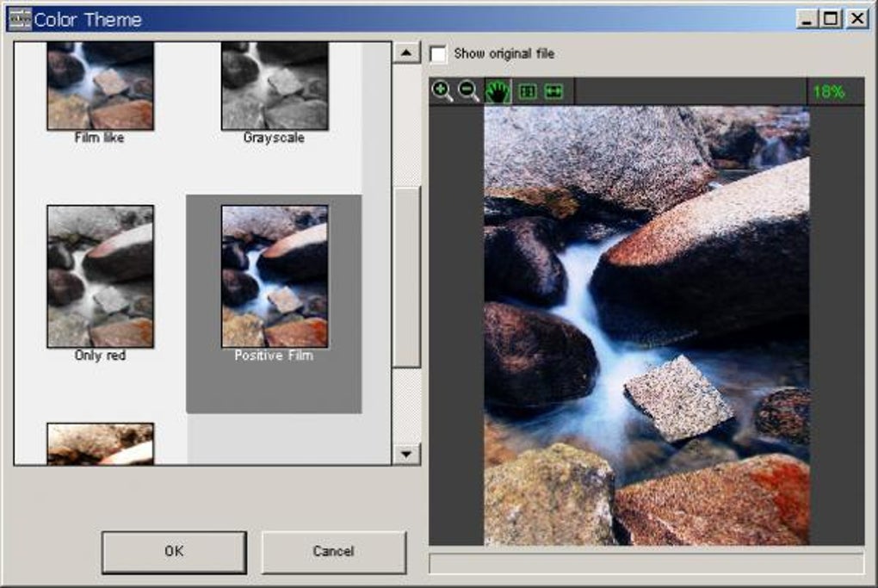Enable the Show original file checkbox
The width and height of the screenshot is (878, 588).
point(441,53)
